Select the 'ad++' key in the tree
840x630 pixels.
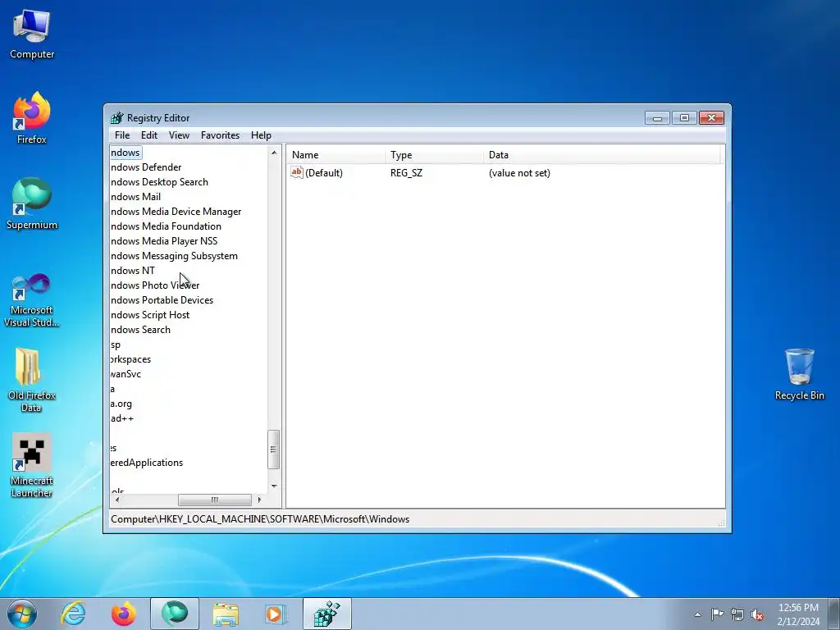point(122,418)
